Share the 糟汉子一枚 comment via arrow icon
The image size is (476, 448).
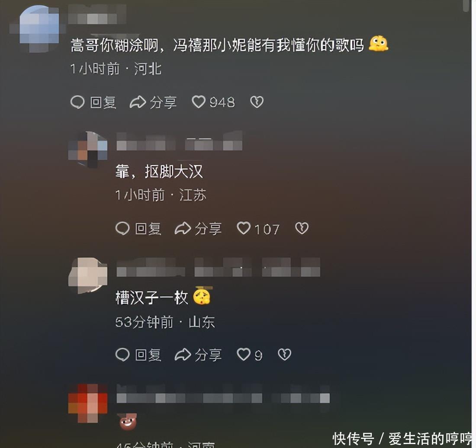tap(183, 355)
